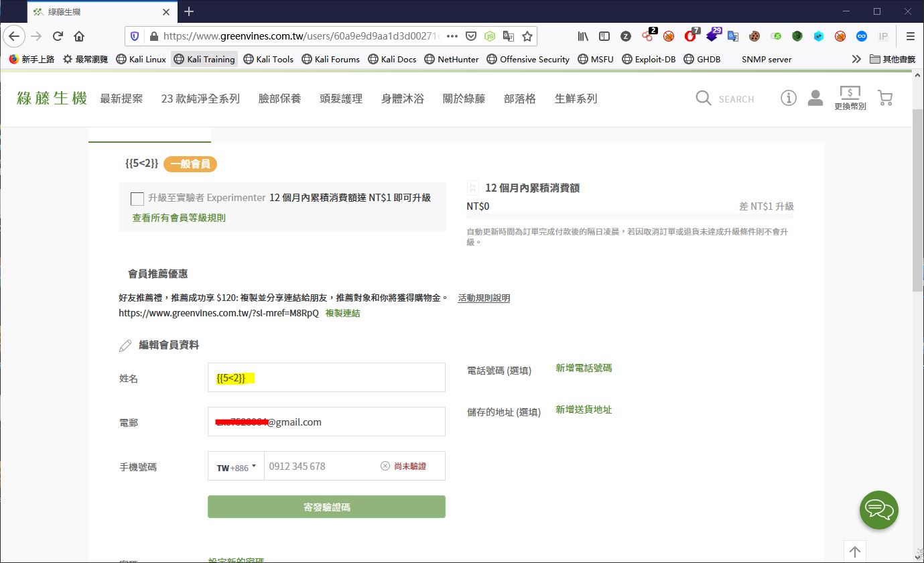Open the browser home page
This screenshot has height=563, width=924.
[79, 36]
